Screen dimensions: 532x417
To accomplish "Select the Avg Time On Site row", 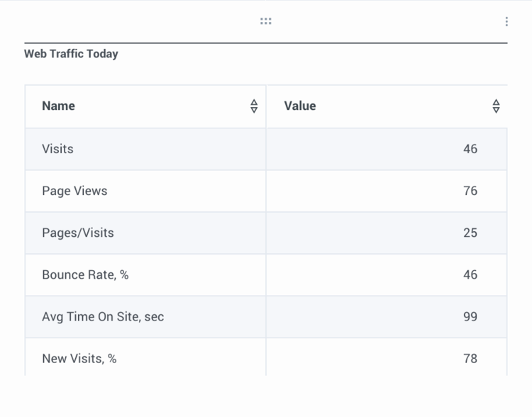I will pos(266,317).
